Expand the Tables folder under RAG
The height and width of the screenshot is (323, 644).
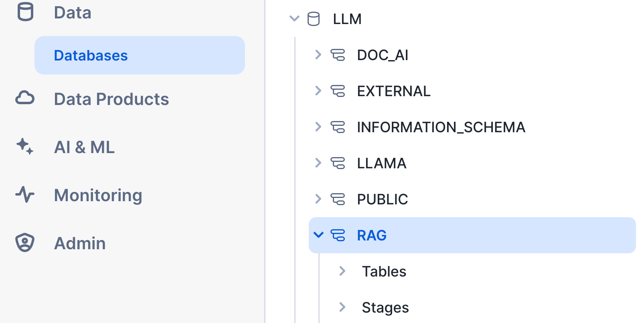342,271
